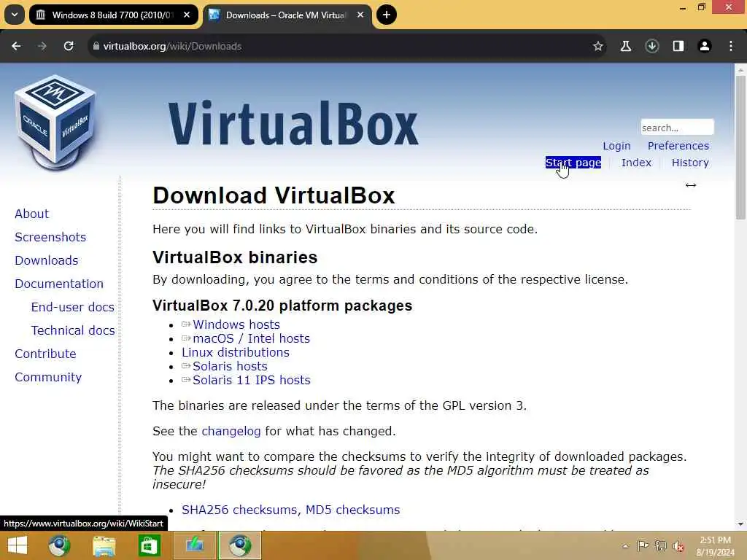Open the Chrome Labs flask icon

625,46
